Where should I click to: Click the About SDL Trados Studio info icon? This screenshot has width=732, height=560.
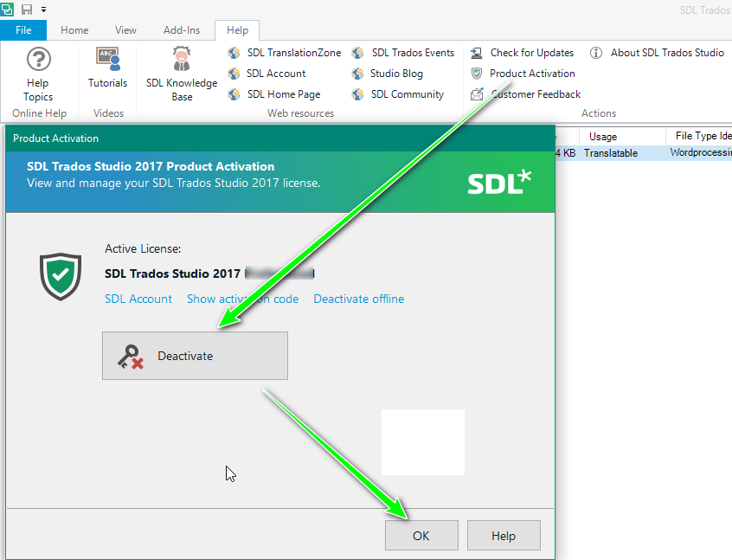pos(595,53)
